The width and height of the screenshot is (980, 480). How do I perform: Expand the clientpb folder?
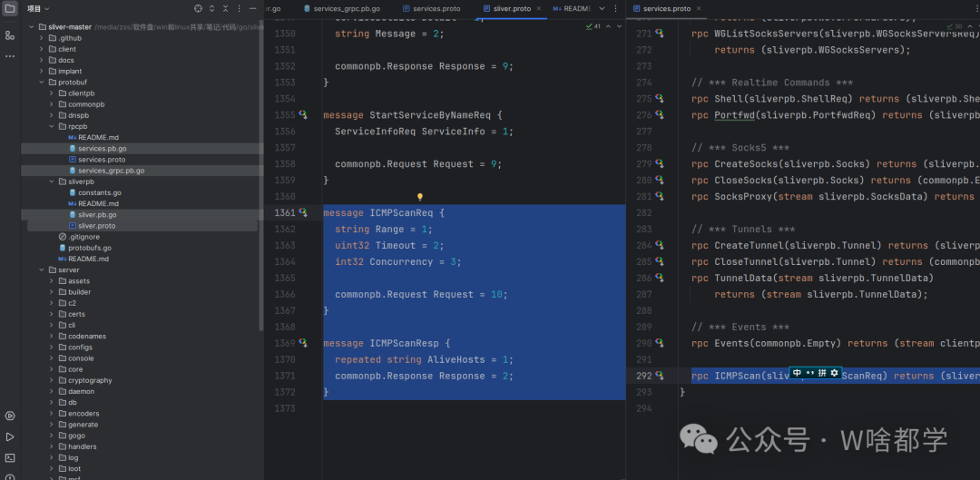[x=52, y=93]
